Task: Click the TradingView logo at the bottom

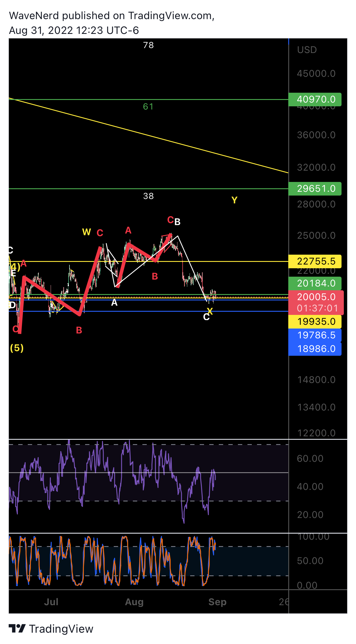Action: 51,629
